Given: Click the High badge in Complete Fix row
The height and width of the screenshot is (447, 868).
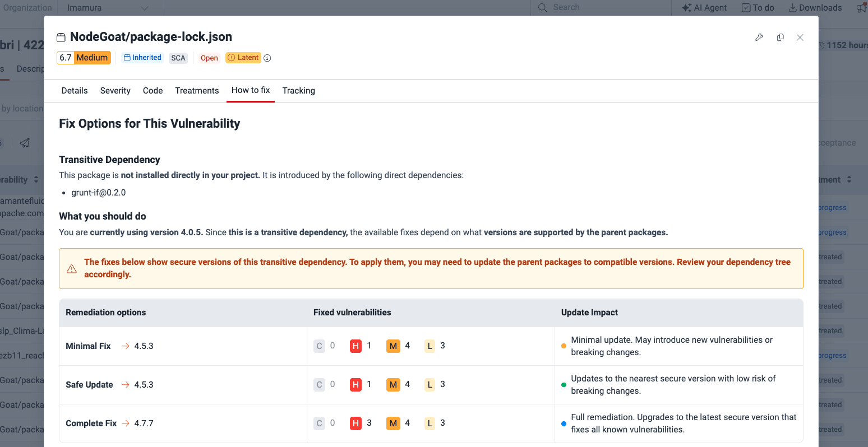Looking at the screenshot, I should point(355,423).
